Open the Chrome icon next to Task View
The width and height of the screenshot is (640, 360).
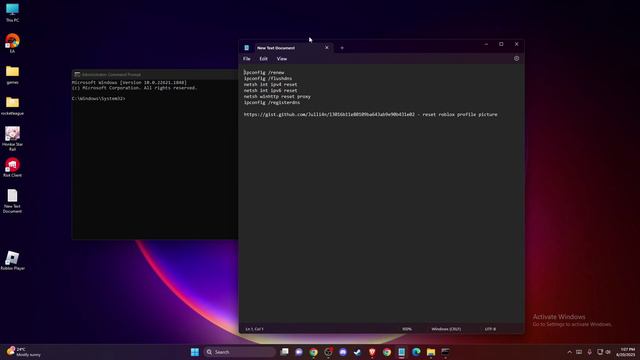[x=313, y=352]
